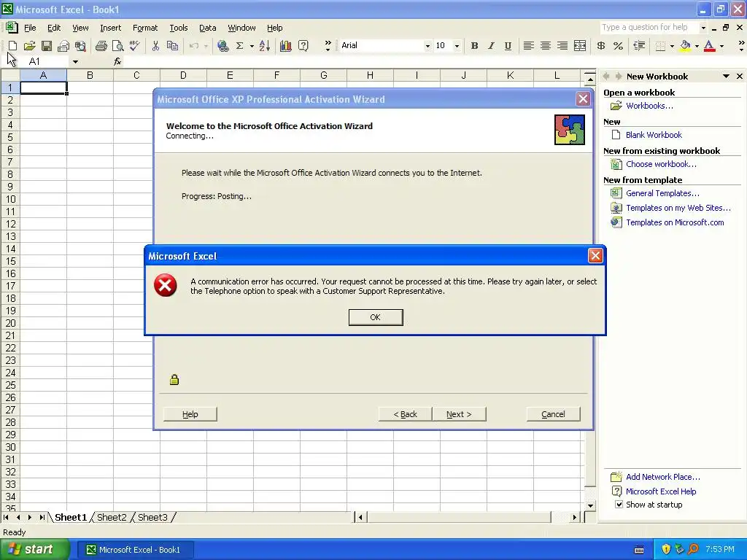Click the column F header
747x560 pixels.
tap(276, 75)
